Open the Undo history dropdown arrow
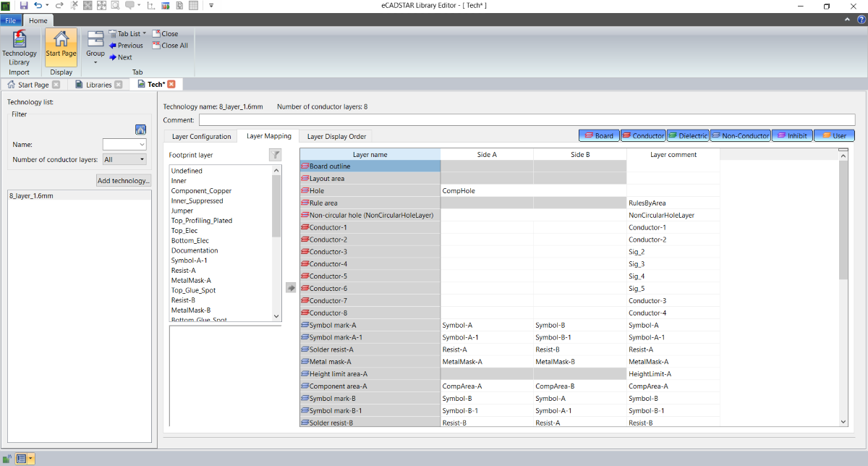The image size is (868, 466). click(47, 6)
